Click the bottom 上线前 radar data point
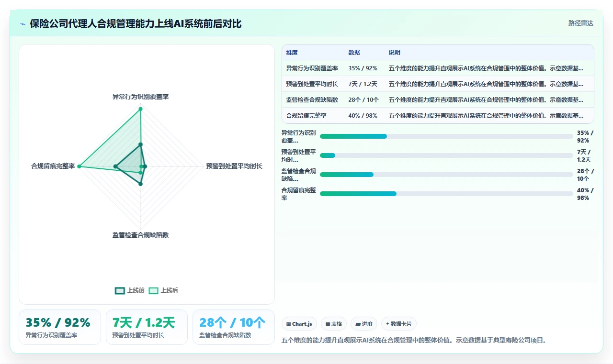This screenshot has height=364, width=613. coord(140,184)
